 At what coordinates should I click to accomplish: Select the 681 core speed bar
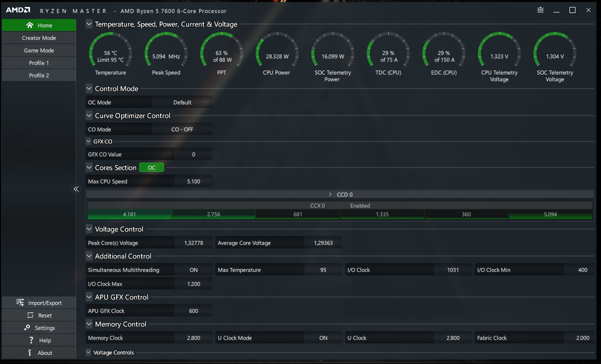coord(298,214)
